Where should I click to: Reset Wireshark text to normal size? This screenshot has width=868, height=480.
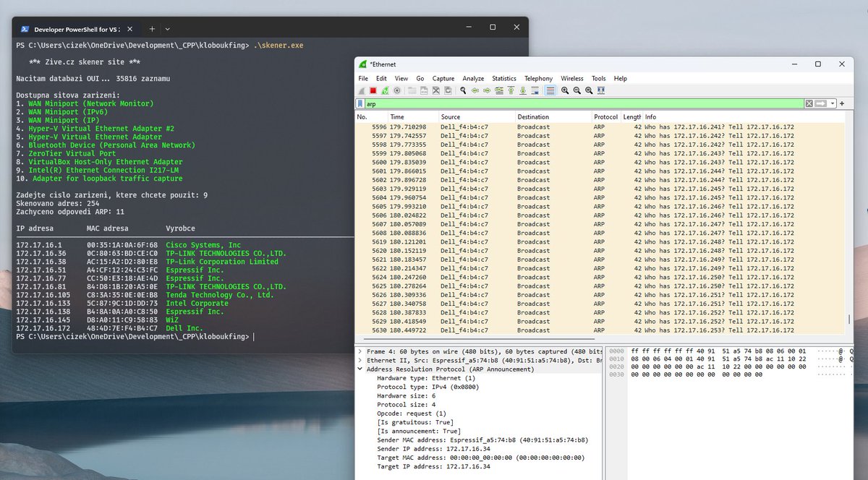tap(588, 90)
